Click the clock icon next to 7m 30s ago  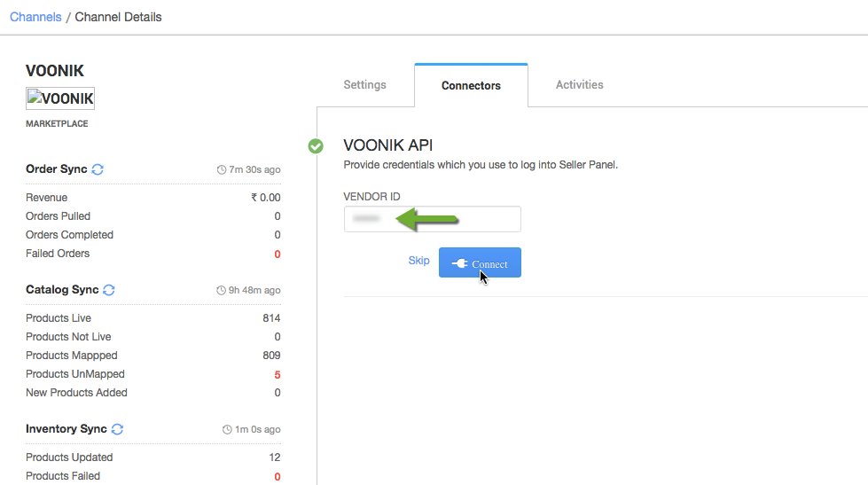pos(222,170)
